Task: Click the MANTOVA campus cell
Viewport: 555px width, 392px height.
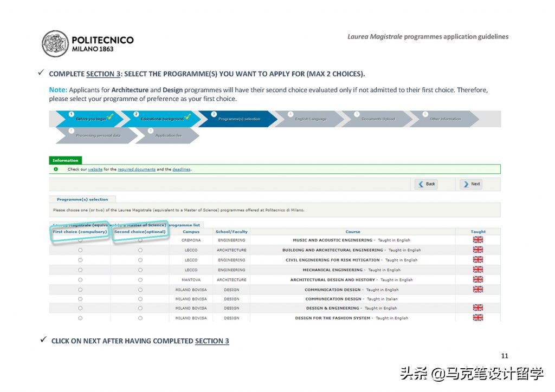Action: coord(191,279)
